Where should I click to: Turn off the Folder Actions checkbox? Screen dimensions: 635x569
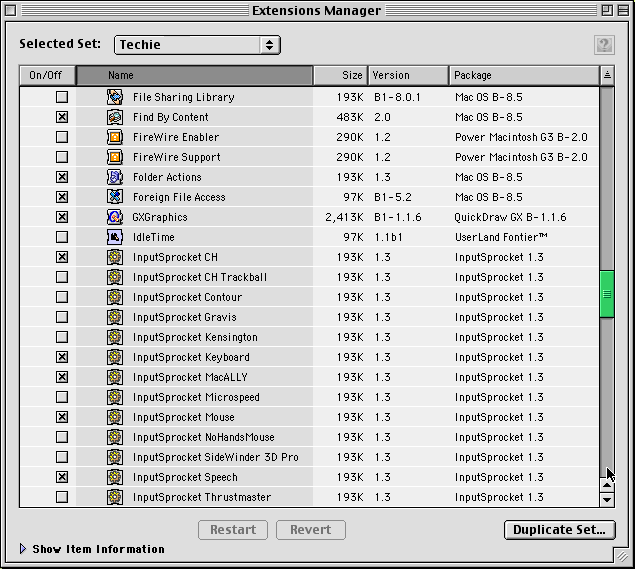coord(62,177)
